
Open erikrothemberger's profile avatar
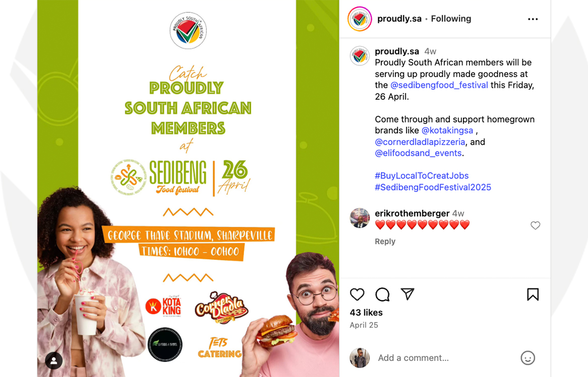tap(360, 218)
